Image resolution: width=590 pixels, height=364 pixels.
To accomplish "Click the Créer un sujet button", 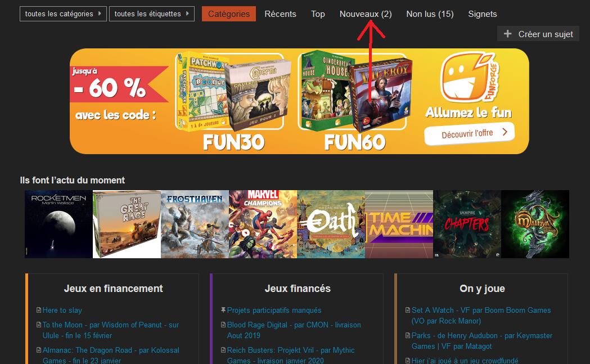I will pos(538,34).
